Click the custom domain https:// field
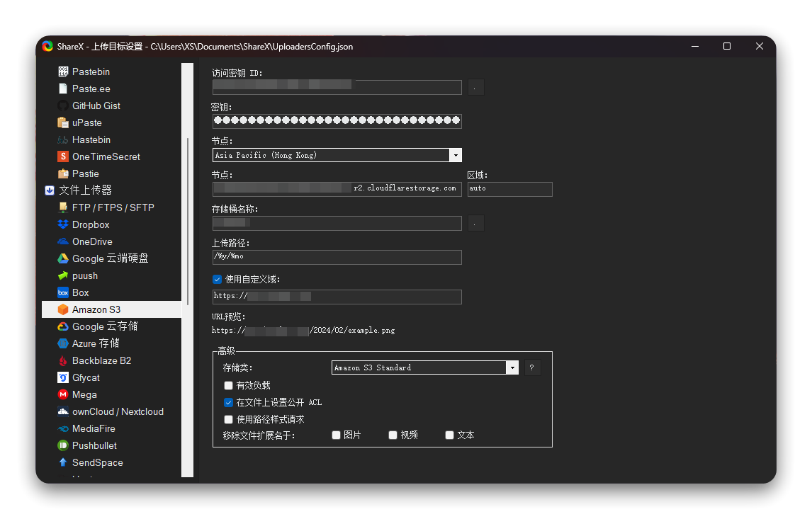The width and height of the screenshot is (812, 519). pos(337,297)
